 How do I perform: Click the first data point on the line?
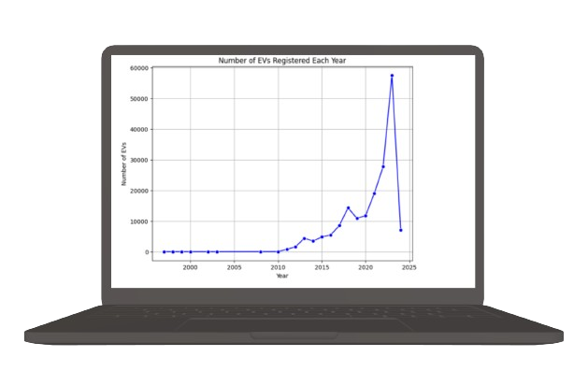164,251
